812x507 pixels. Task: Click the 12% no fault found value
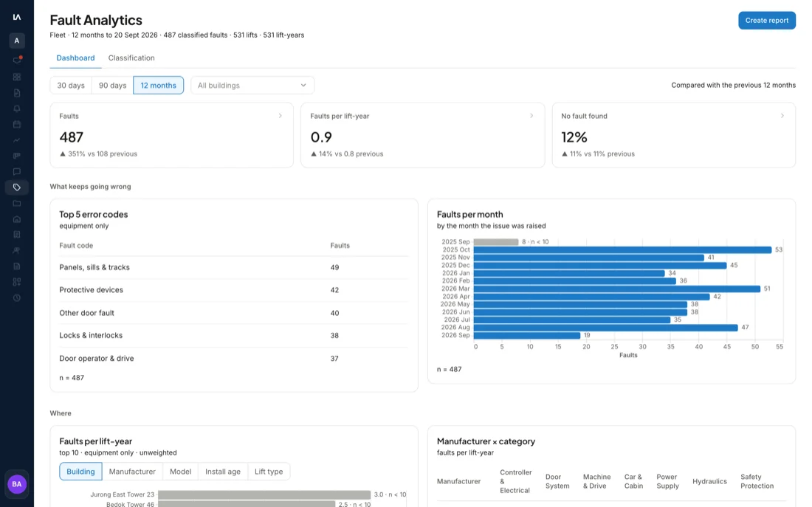(574, 137)
